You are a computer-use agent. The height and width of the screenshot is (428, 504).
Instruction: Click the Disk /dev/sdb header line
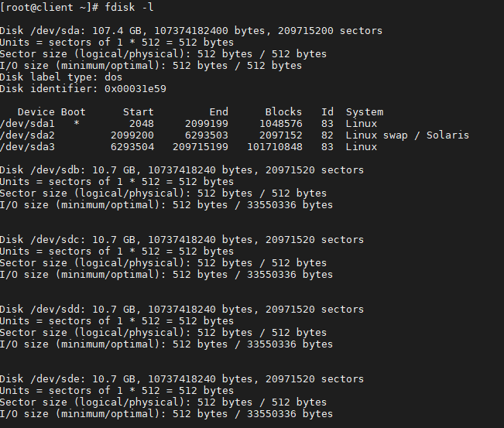click(182, 170)
